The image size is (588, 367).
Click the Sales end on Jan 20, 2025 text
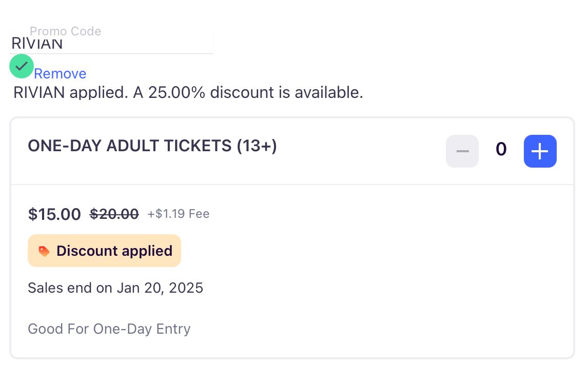click(115, 288)
